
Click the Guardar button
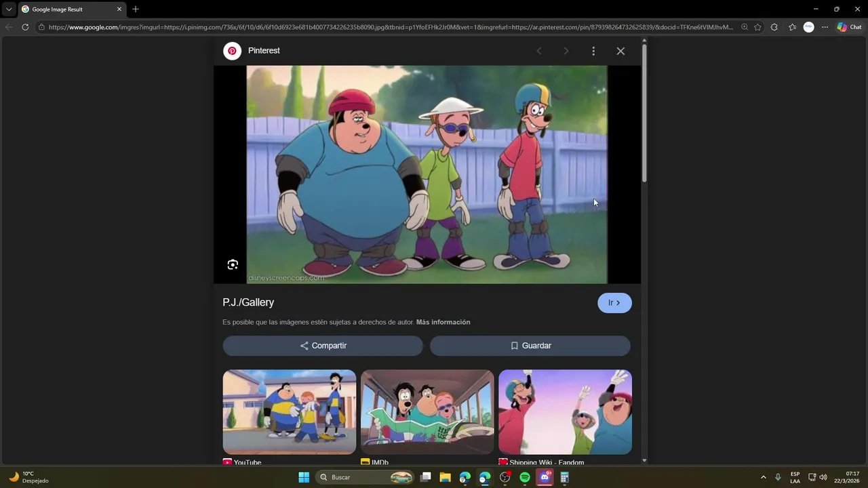530,346
